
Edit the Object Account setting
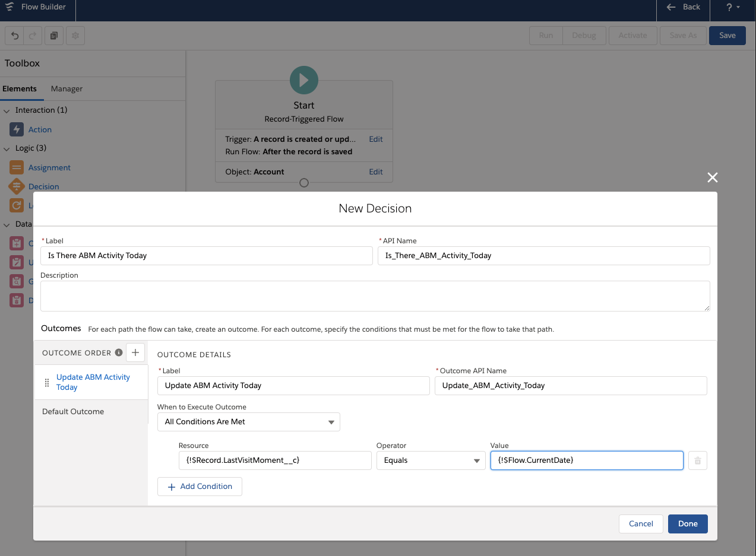pos(376,172)
